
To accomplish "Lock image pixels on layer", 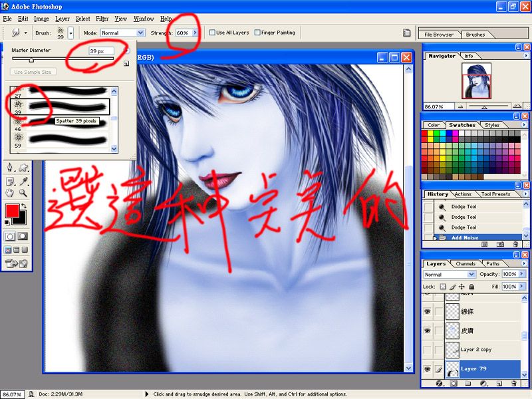I will point(452,287).
